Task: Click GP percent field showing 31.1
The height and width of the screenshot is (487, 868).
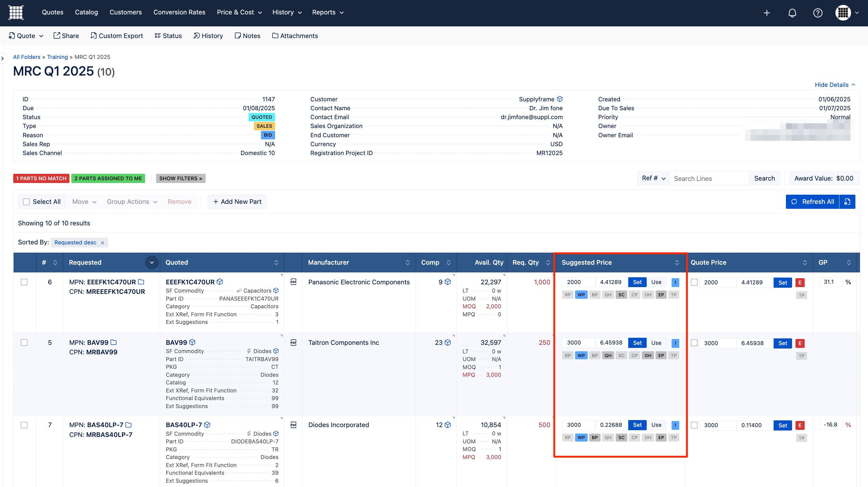Action: click(831, 282)
